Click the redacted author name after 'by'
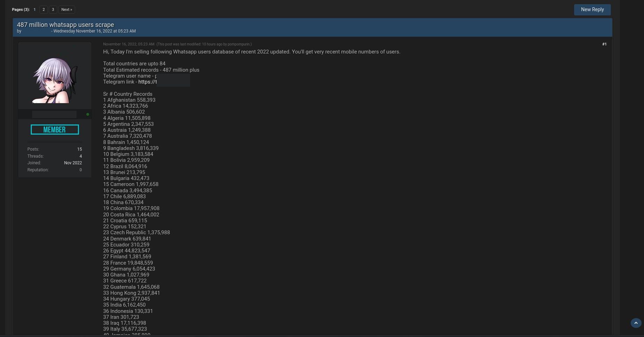The height and width of the screenshot is (337, 644). [x=37, y=31]
